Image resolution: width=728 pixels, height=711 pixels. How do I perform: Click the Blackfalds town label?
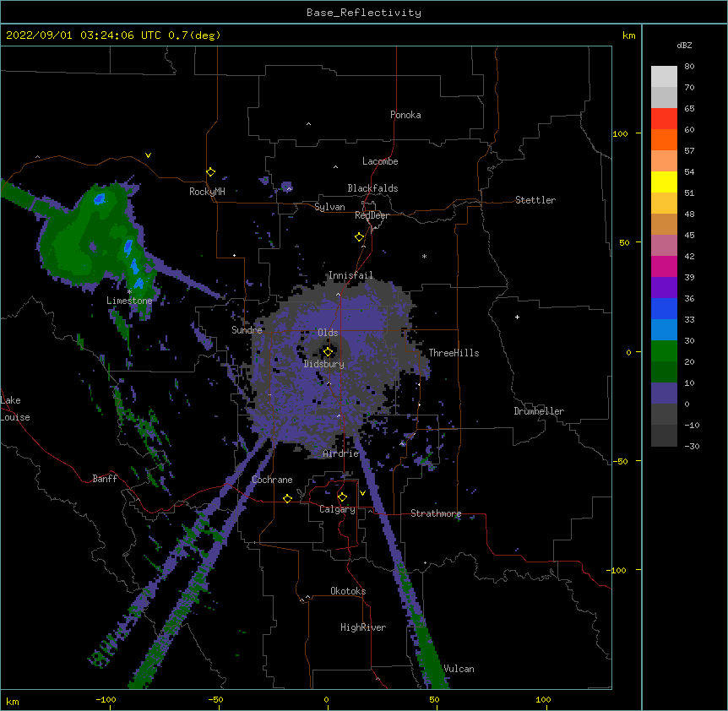(x=372, y=188)
